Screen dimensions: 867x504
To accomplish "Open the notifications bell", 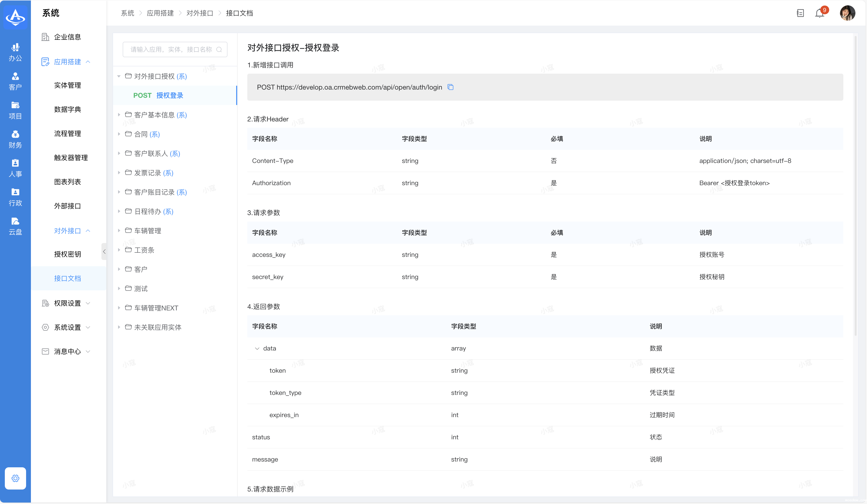I will (819, 14).
